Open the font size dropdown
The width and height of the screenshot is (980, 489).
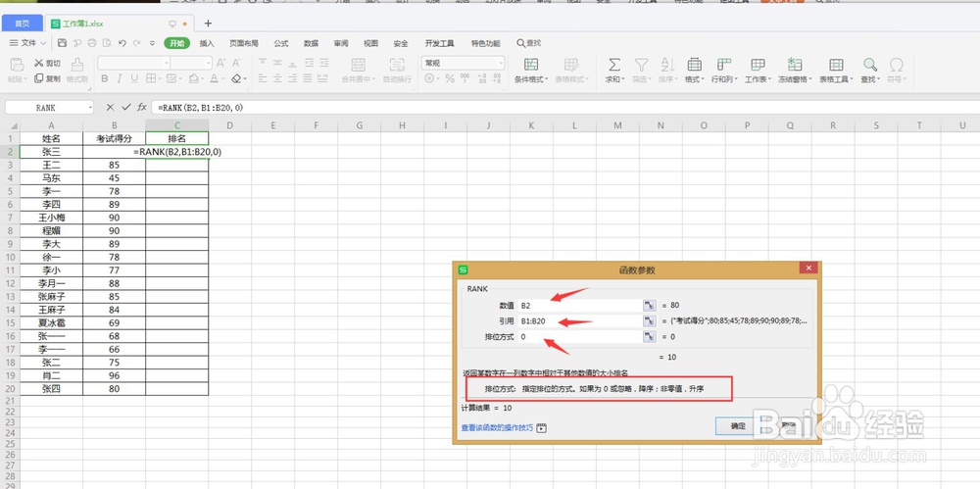point(209,63)
